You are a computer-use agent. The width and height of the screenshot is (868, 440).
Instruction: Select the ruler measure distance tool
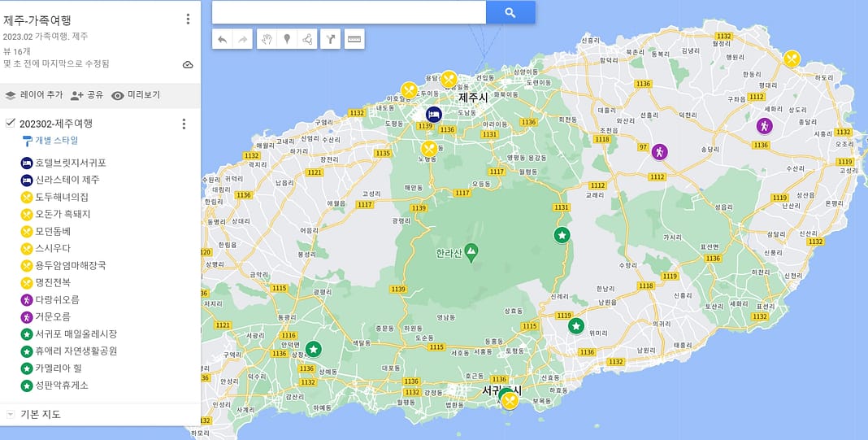click(x=354, y=39)
